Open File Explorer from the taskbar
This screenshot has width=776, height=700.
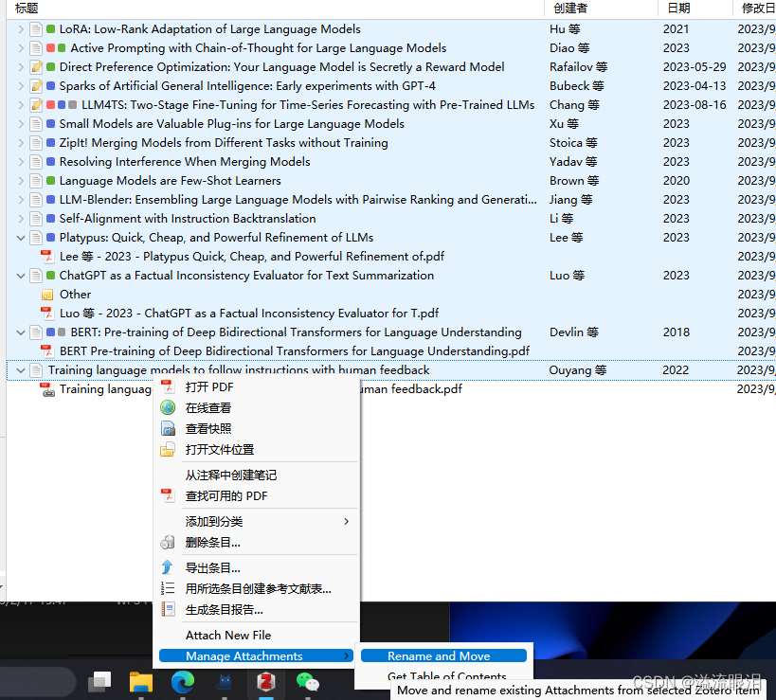tap(141, 682)
